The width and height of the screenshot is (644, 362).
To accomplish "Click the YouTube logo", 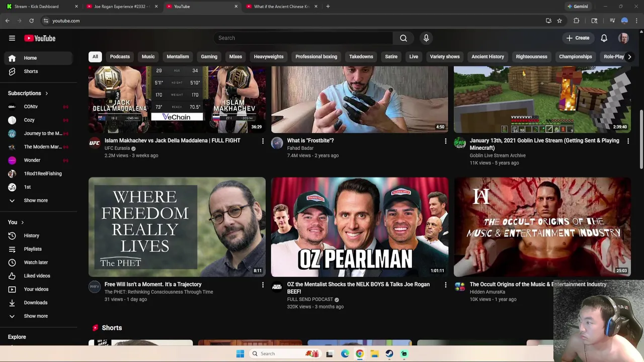I will tap(40, 38).
